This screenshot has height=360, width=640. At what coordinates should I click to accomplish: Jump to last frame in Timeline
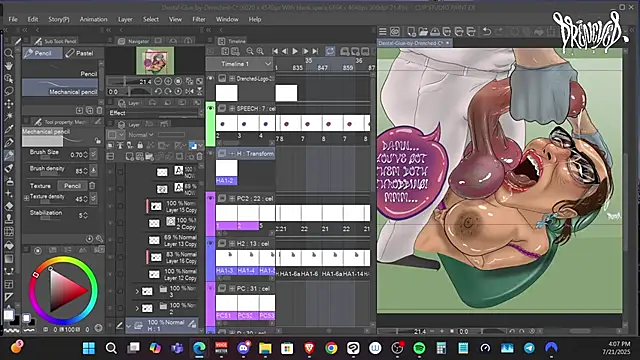click(315, 51)
